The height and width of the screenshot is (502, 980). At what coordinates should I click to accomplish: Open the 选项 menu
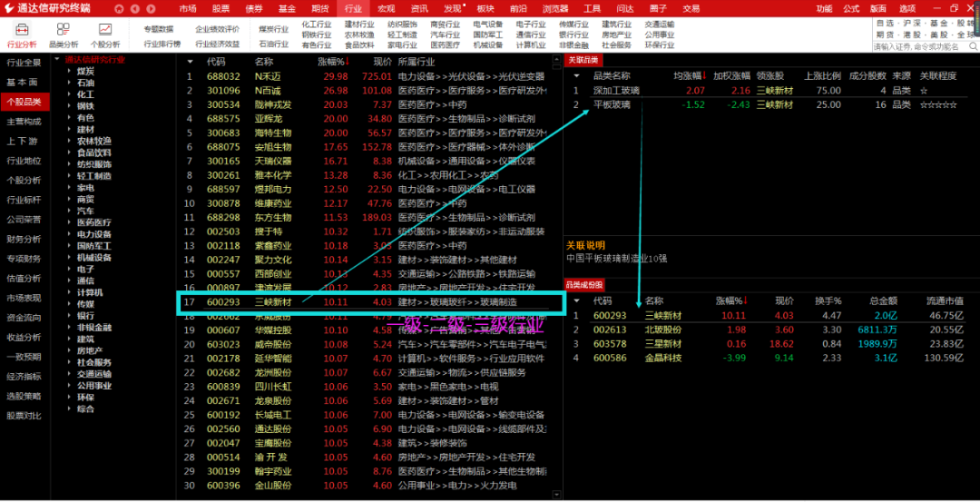[x=907, y=9]
